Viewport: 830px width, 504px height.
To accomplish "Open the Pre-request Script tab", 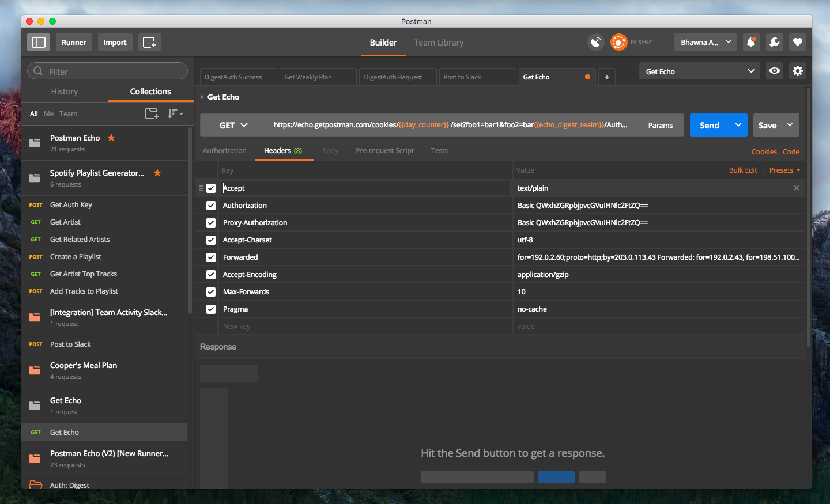I will point(384,150).
